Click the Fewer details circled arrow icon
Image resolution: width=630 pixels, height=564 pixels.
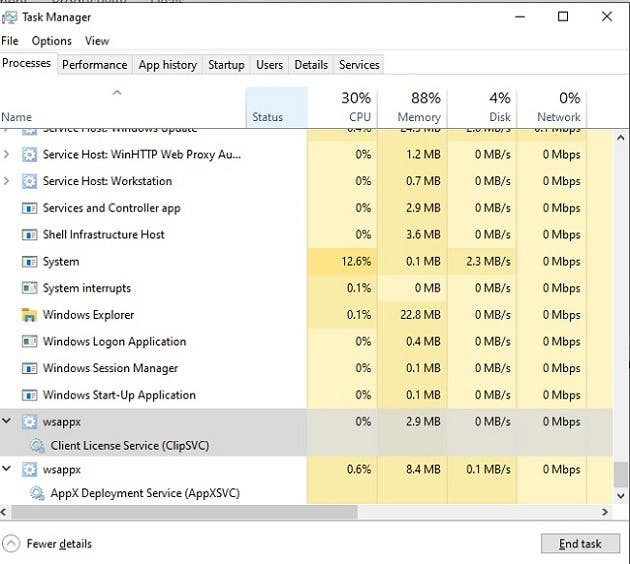tap(11, 544)
